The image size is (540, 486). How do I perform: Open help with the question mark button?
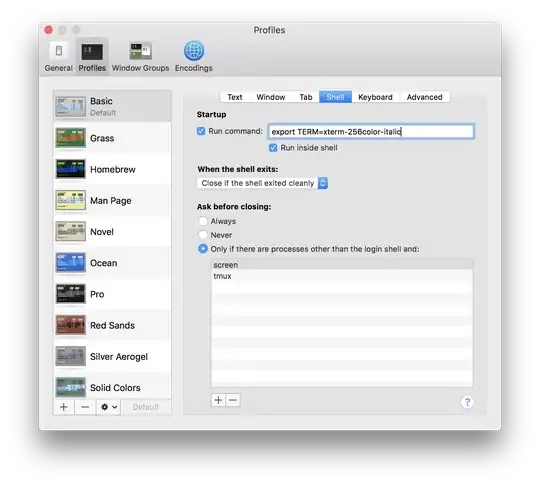467,402
